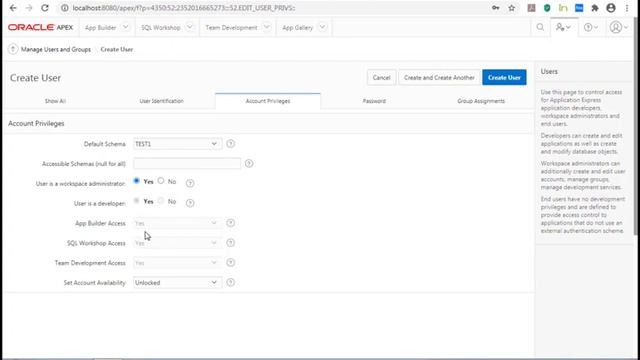Go to Manage Users and Groups breadcrumb
640x360 pixels.
56,49
